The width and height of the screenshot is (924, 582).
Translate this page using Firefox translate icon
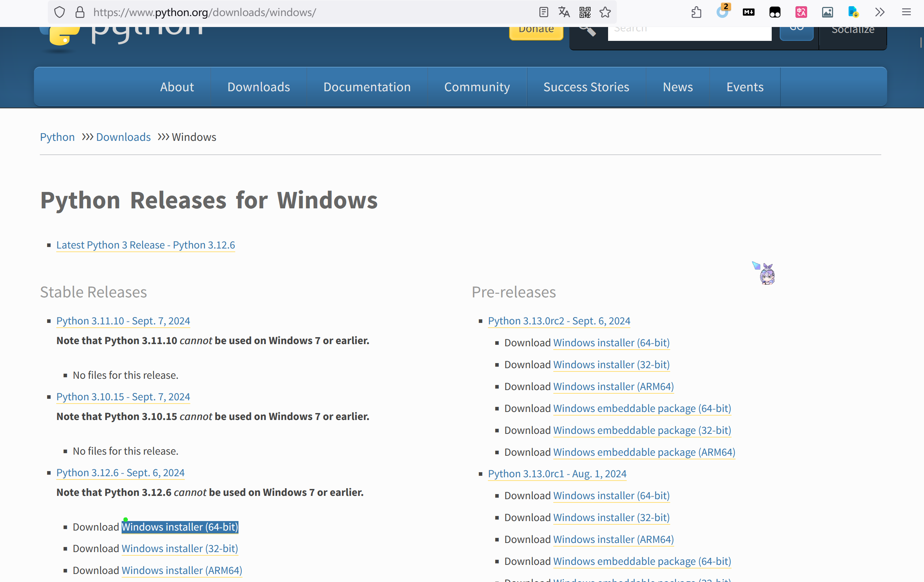tap(564, 12)
